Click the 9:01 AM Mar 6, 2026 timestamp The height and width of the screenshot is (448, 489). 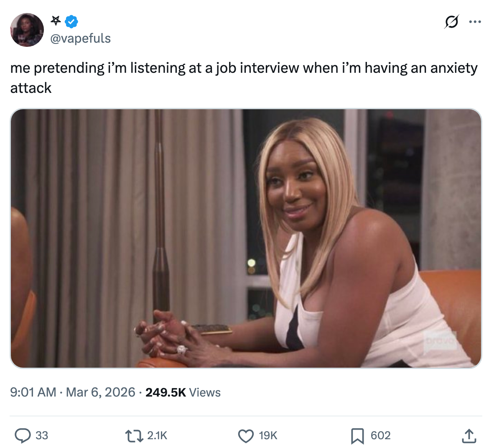(73, 392)
